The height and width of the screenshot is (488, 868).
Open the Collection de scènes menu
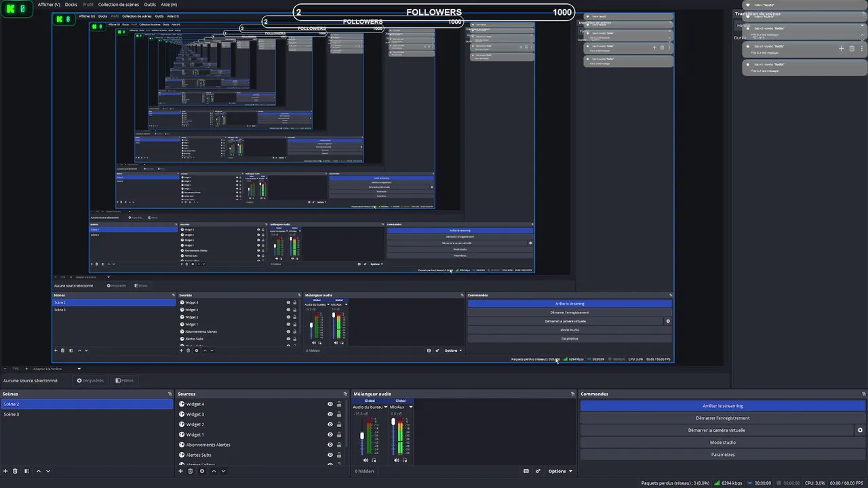coord(119,5)
